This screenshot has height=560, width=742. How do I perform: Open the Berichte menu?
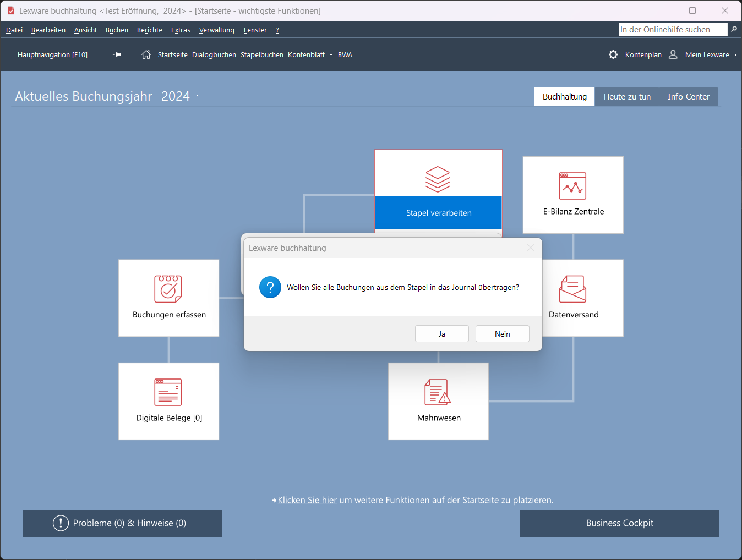pos(150,30)
